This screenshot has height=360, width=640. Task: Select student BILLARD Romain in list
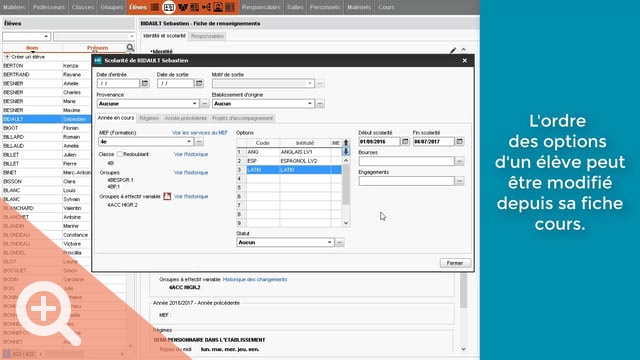(x=47, y=137)
